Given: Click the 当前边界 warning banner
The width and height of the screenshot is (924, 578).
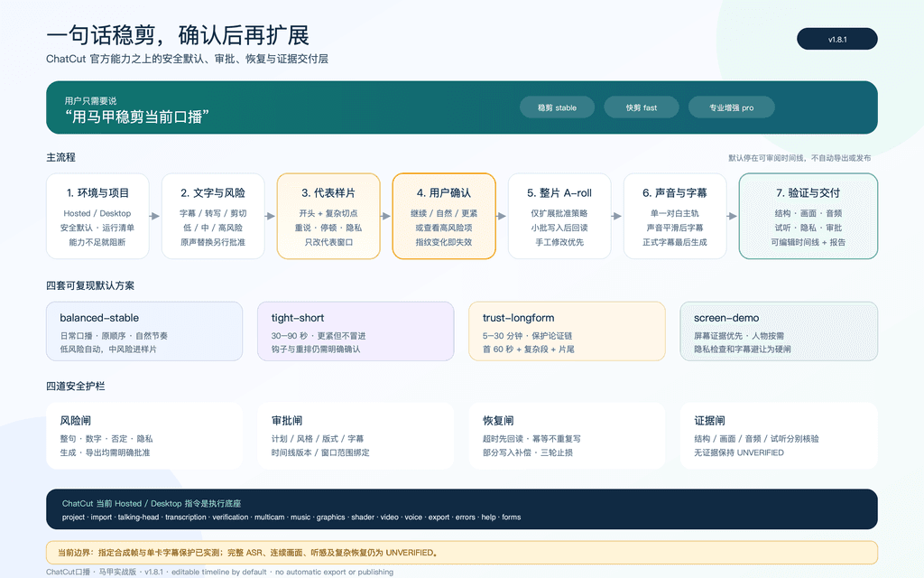Looking at the screenshot, I should [461, 553].
